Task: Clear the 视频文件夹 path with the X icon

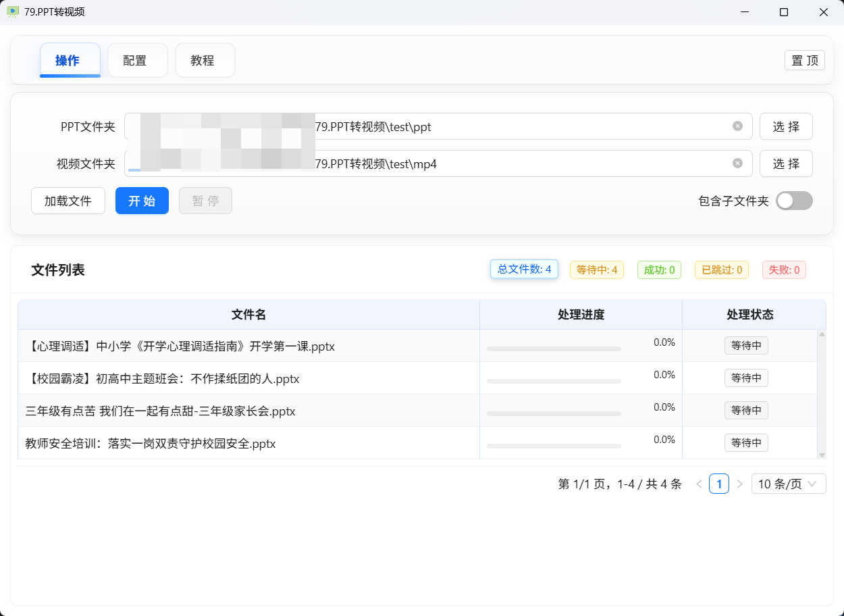Action: pyautogui.click(x=737, y=163)
